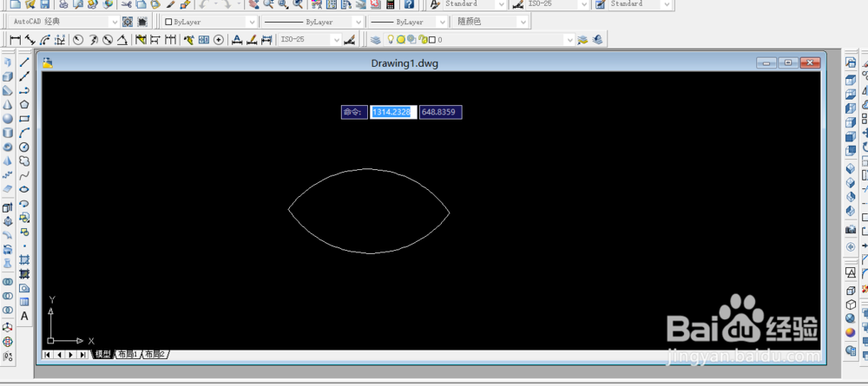Select the Circle tool
Viewport: 868px width, 386px height.
[24, 147]
